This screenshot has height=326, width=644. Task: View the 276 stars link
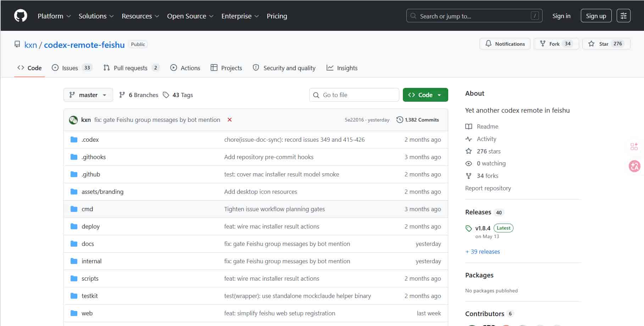click(x=483, y=151)
